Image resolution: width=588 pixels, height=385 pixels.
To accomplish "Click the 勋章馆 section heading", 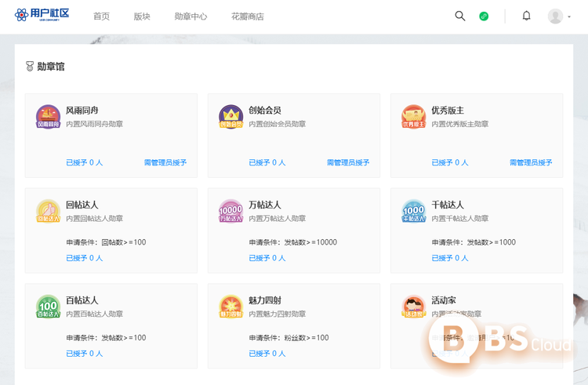I will [51, 67].
